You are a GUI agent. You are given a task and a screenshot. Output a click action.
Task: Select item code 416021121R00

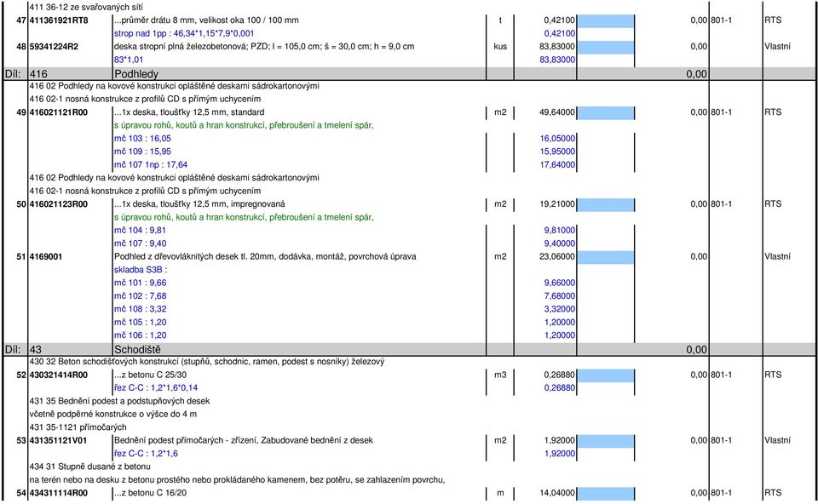coord(59,112)
